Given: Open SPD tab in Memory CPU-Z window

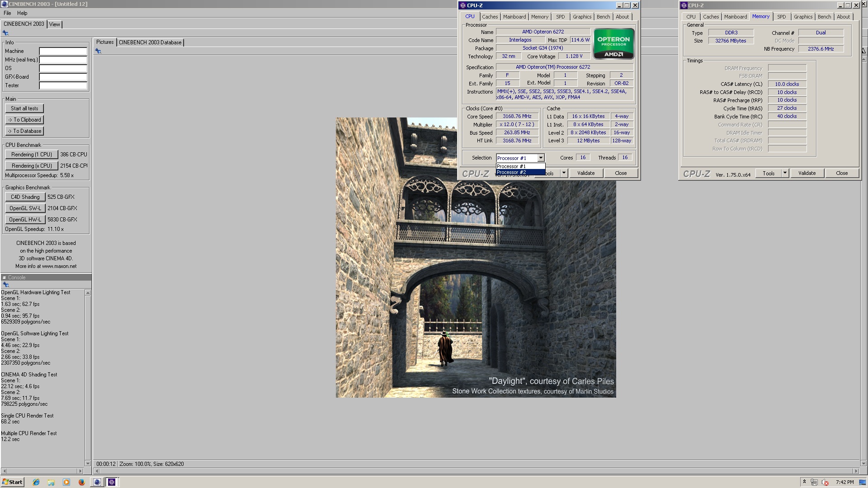Looking at the screenshot, I should pyautogui.click(x=782, y=17).
